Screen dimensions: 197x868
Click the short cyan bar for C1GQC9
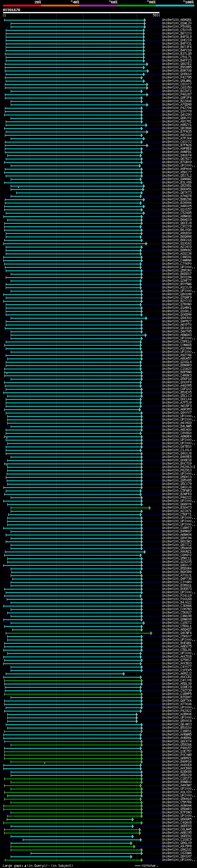pyautogui.click(x=82, y=840)
